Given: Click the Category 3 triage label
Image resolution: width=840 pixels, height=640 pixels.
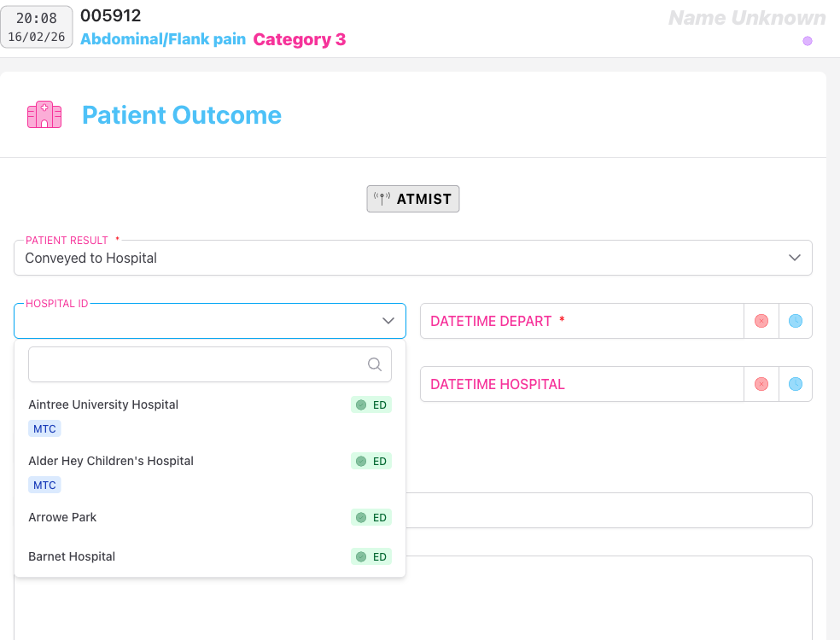Looking at the screenshot, I should pyautogui.click(x=300, y=38).
